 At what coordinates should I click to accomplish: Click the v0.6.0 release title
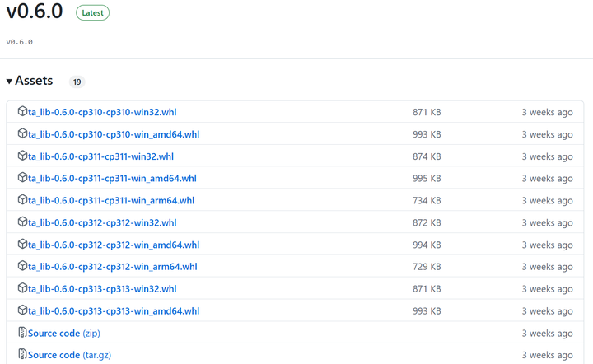coord(35,13)
